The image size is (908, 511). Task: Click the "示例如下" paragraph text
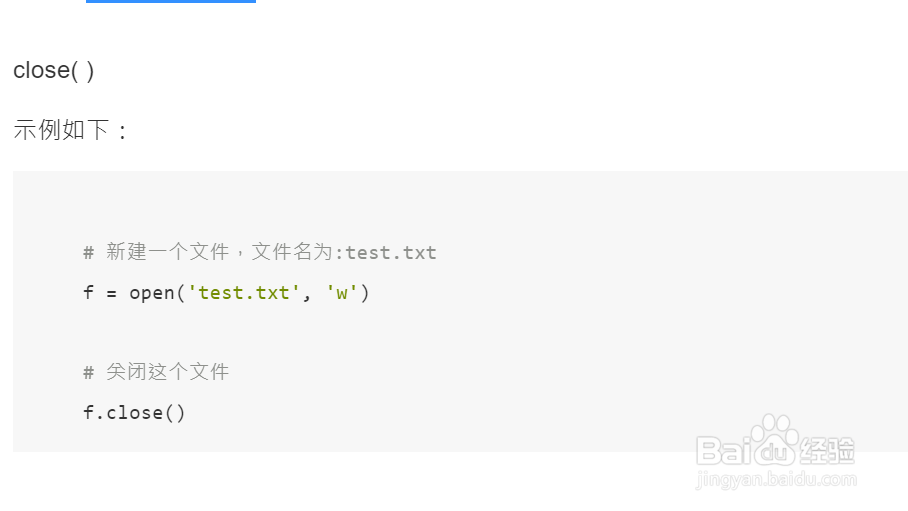click(x=61, y=130)
